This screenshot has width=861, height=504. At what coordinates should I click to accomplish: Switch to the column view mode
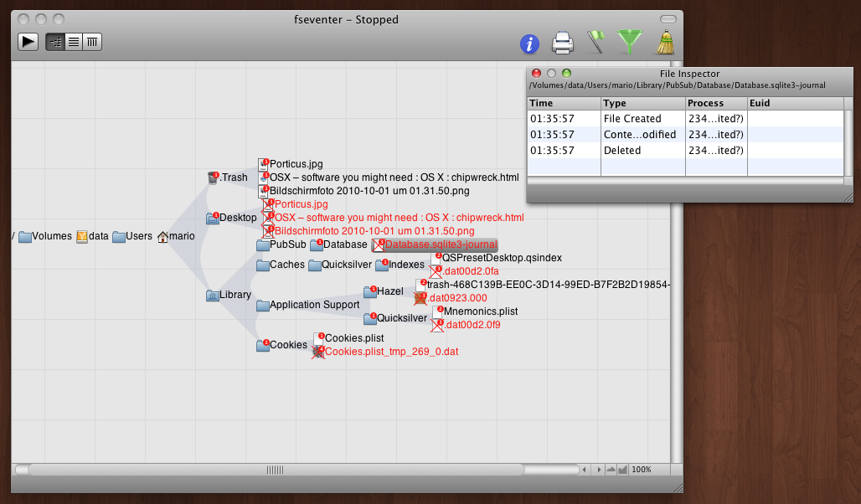point(92,42)
